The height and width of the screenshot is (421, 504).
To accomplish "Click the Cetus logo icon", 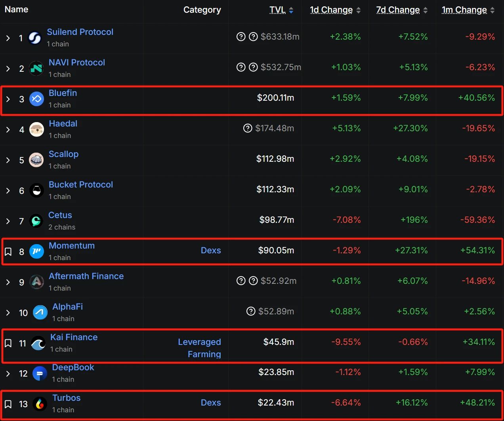I will pyautogui.click(x=36, y=221).
